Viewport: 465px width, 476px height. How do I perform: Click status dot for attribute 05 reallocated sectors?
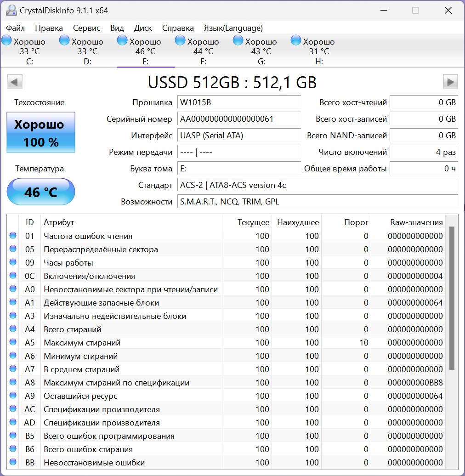pos(13,249)
